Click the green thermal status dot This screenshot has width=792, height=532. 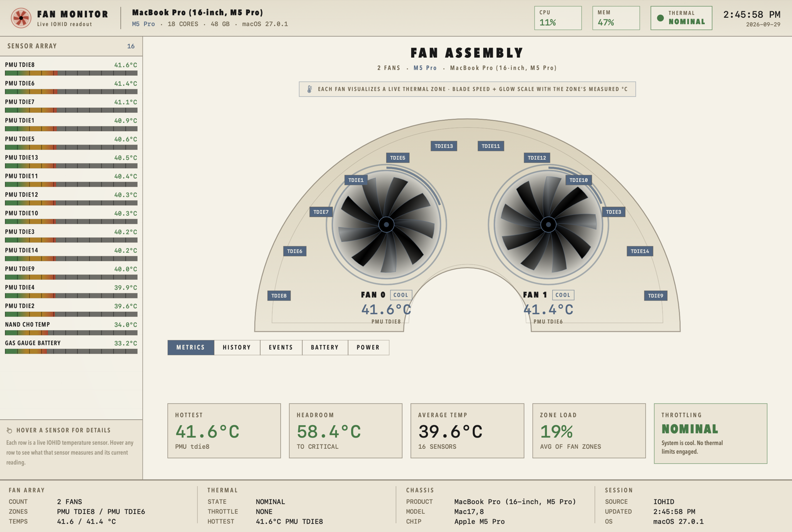coord(660,18)
